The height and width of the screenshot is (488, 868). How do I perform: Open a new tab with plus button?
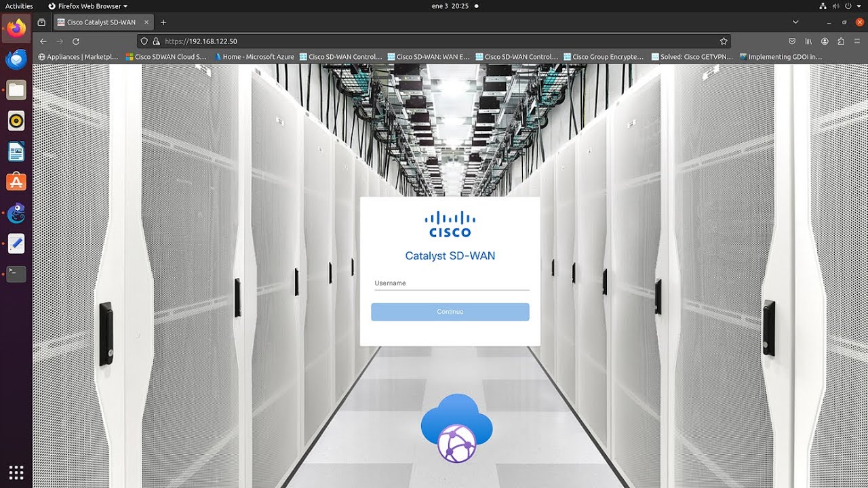[x=163, y=22]
